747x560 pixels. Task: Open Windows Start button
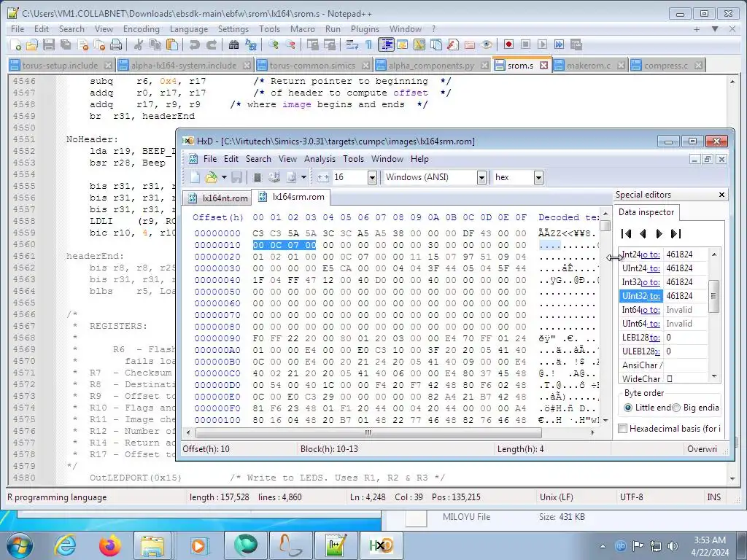click(x=20, y=545)
